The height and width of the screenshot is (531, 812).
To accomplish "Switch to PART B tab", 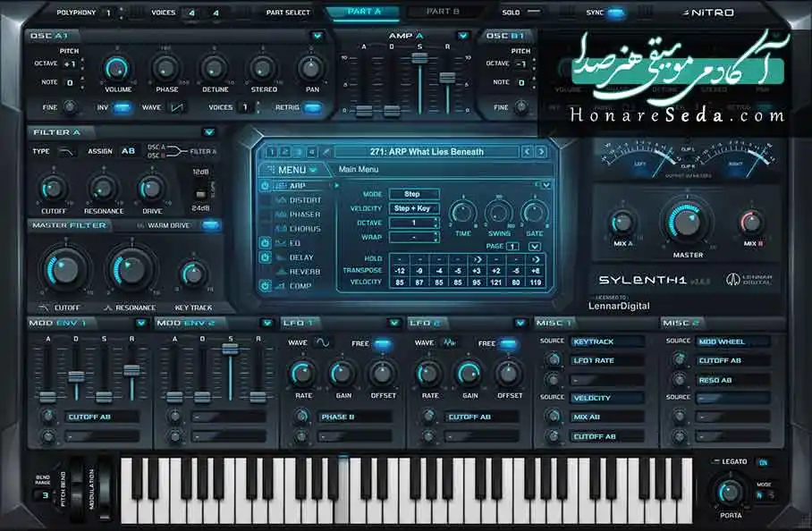I will pyautogui.click(x=443, y=12).
